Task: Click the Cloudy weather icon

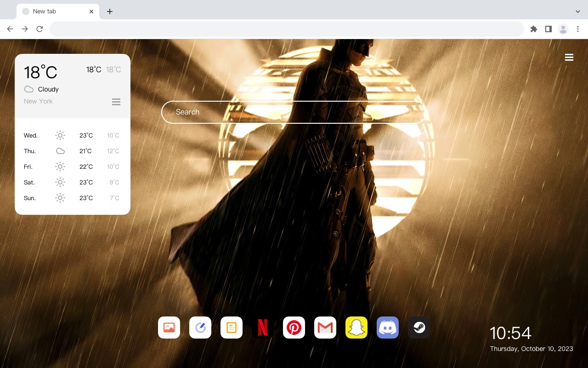Action: pos(29,89)
